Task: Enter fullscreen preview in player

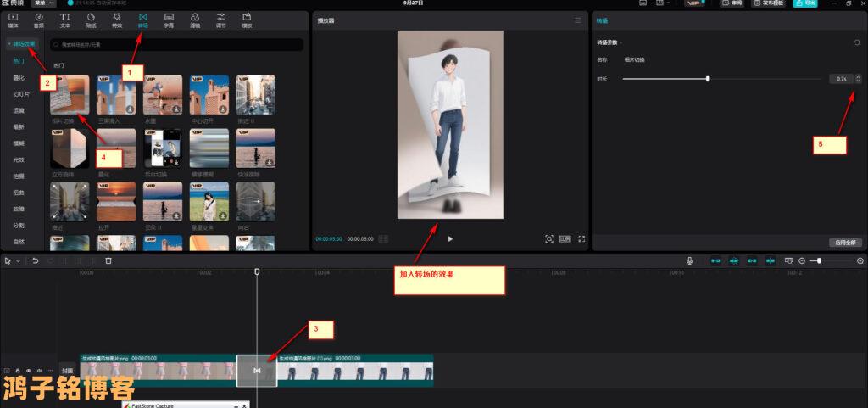Action: (581, 239)
